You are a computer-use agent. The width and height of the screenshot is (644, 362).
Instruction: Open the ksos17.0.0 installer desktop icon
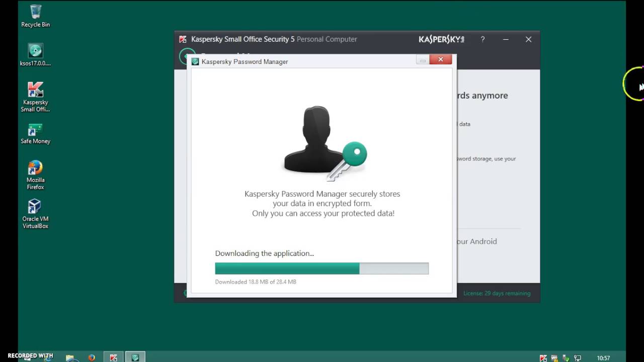tap(35, 55)
